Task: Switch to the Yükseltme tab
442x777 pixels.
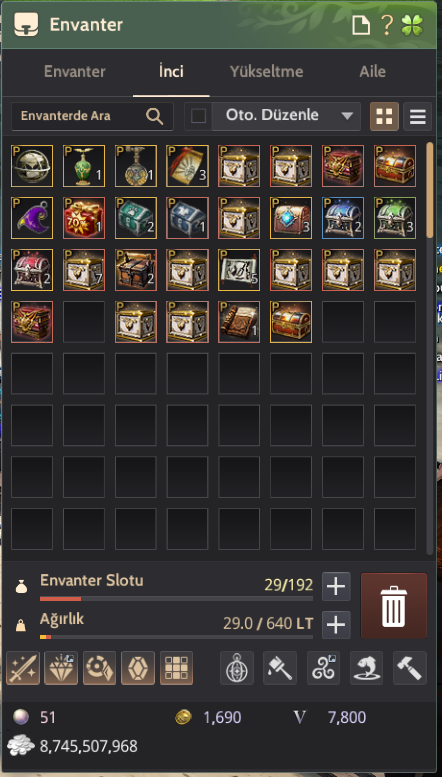Action: tap(266, 71)
